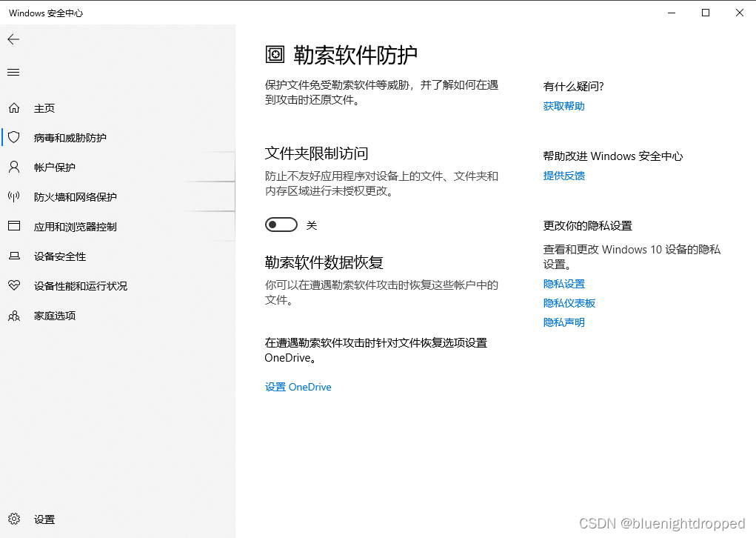756x538 pixels.
Task: Open the 隐私仪表板 link
Action: tap(569, 303)
